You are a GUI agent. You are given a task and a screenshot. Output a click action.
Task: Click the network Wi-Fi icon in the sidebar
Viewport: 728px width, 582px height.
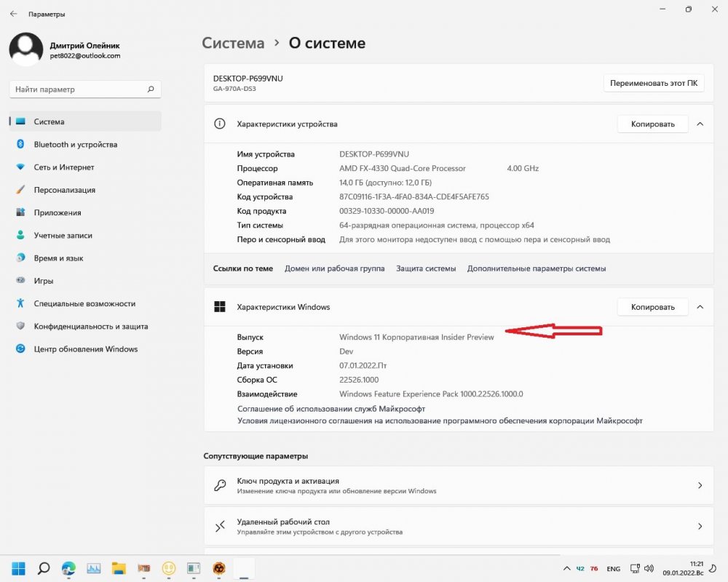click(x=20, y=167)
